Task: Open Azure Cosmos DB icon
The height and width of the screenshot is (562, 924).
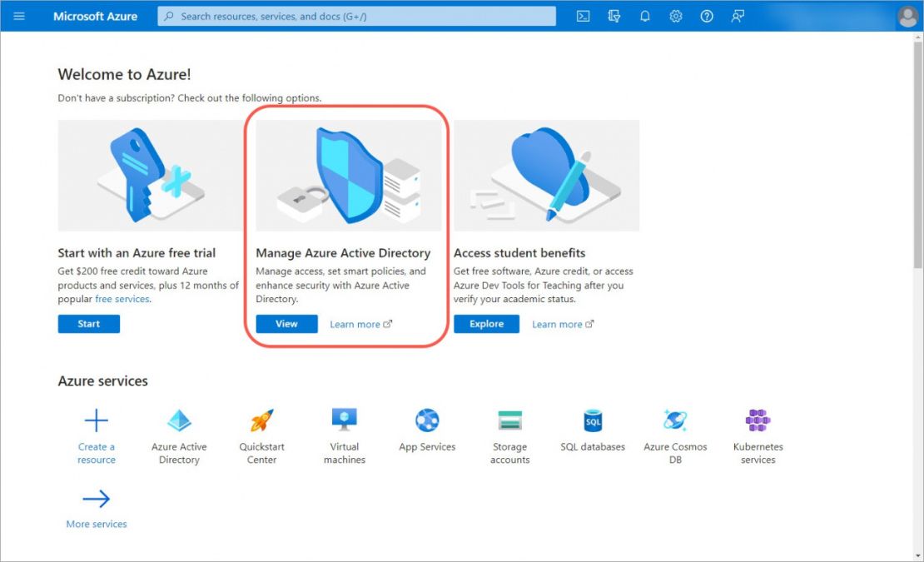Action: pyautogui.click(x=675, y=420)
